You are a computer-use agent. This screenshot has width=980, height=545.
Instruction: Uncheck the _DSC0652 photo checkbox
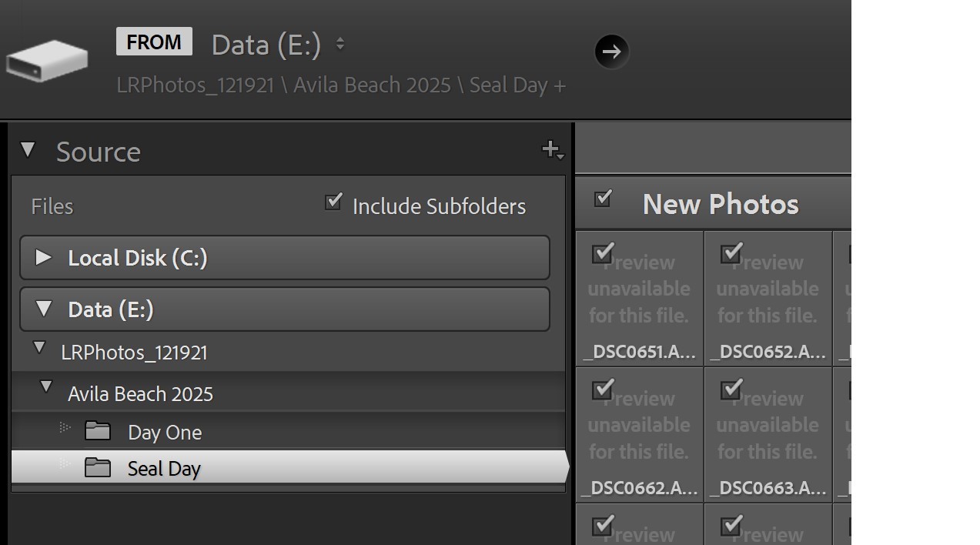pyautogui.click(x=731, y=252)
